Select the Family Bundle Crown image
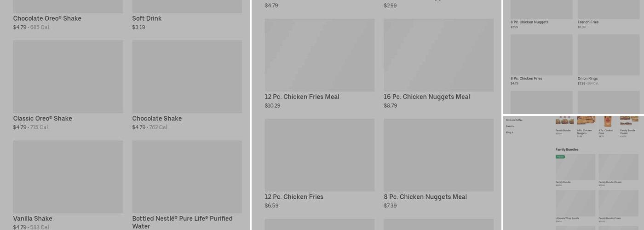The image size is (644, 230). (618, 203)
